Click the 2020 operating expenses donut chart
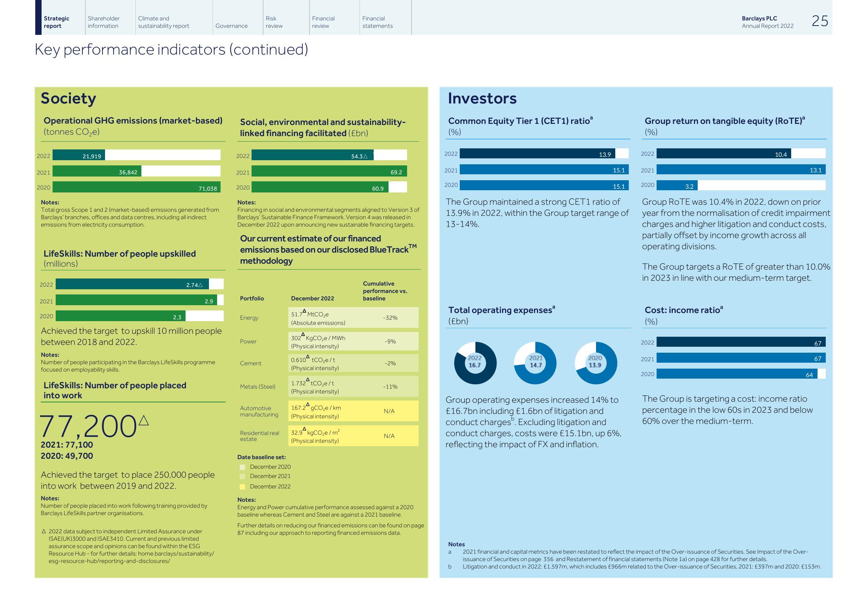 (x=596, y=363)
